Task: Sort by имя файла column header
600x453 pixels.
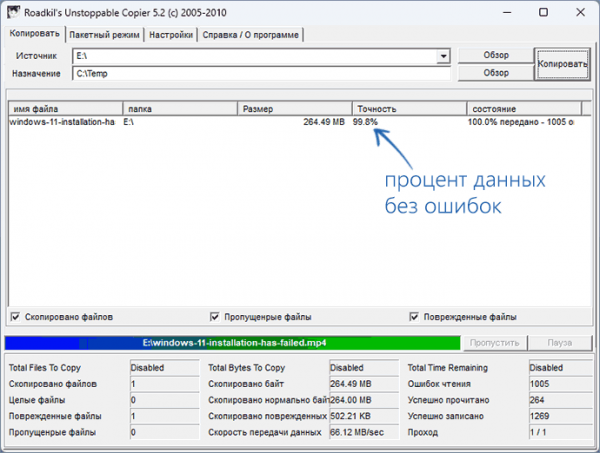Action: (x=65, y=109)
